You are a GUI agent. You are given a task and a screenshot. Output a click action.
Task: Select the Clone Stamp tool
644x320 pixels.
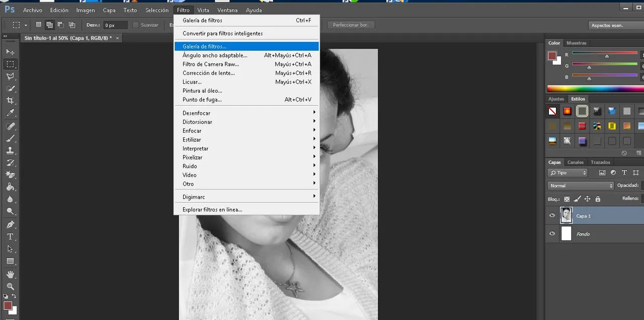(x=10, y=150)
